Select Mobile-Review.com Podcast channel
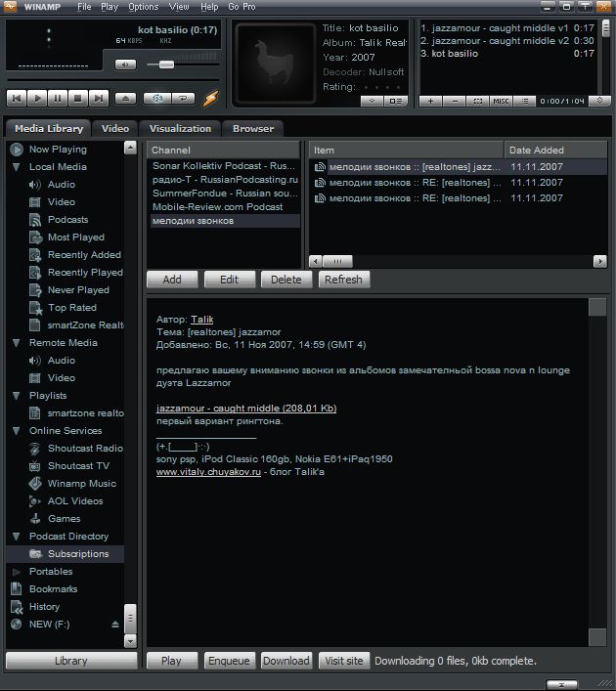This screenshot has height=691, width=616. tap(217, 207)
